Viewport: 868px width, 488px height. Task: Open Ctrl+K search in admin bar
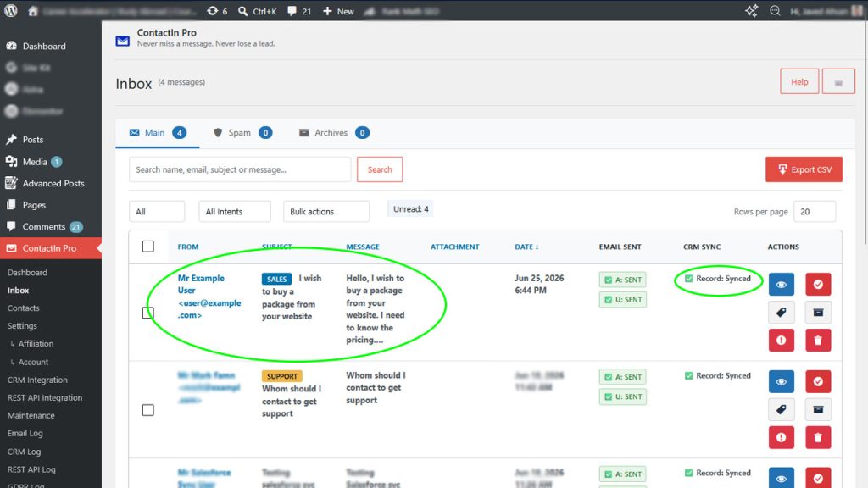[258, 10]
